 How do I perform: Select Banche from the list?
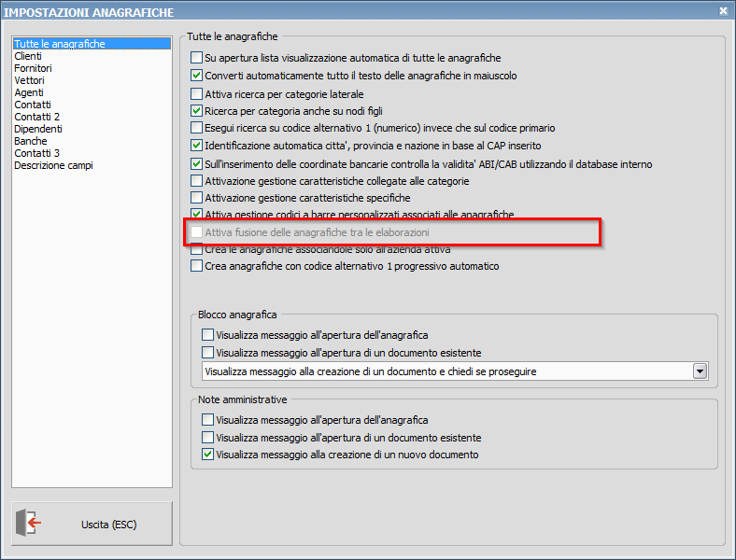pyautogui.click(x=31, y=141)
